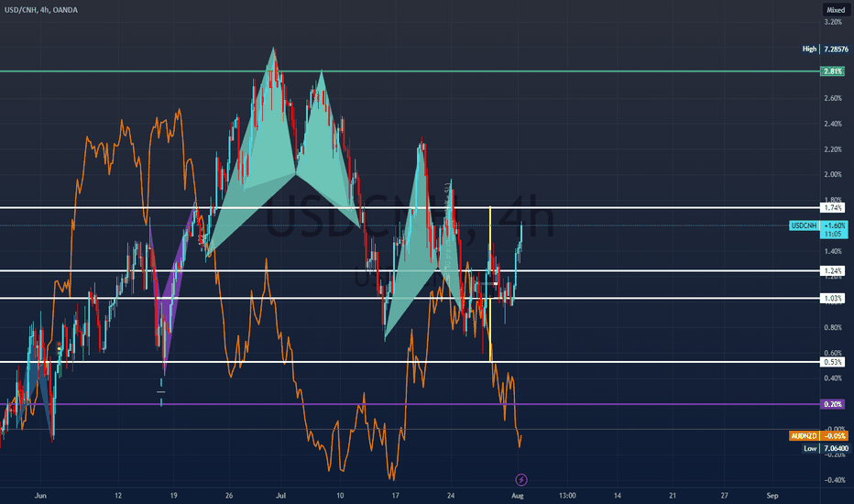The width and height of the screenshot is (854, 504).
Task: Click the 13:00 time axis label
Action: coord(567,496)
